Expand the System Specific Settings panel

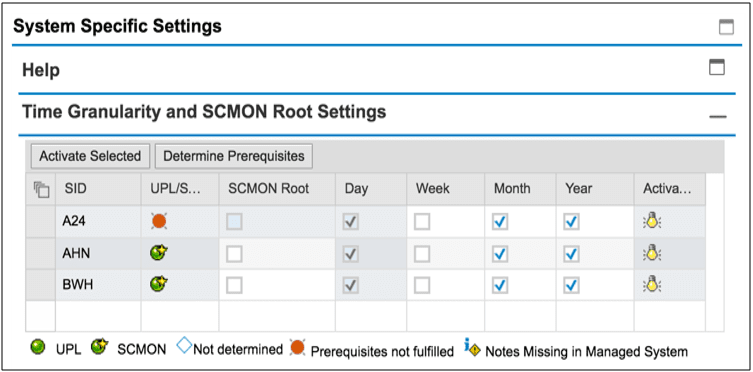coord(726,27)
